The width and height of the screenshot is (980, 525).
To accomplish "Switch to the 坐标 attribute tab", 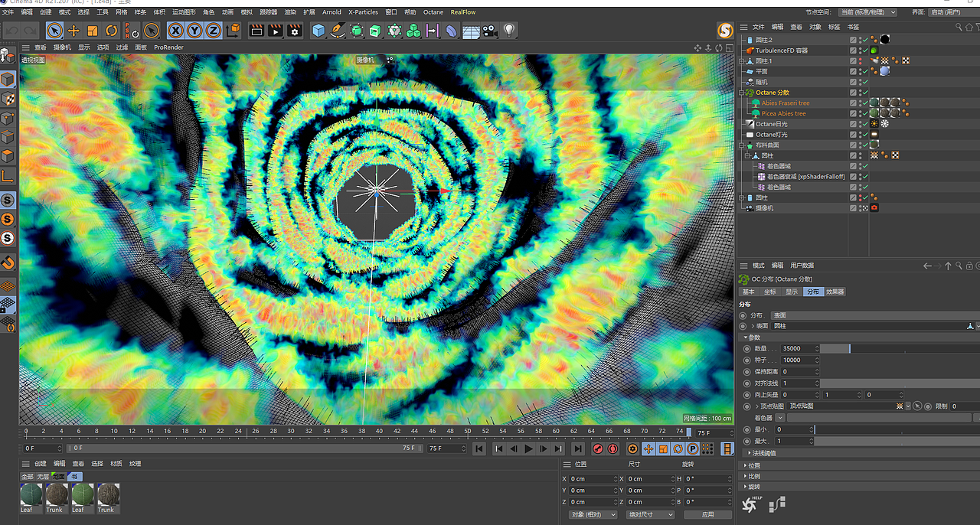I will tap(769, 292).
